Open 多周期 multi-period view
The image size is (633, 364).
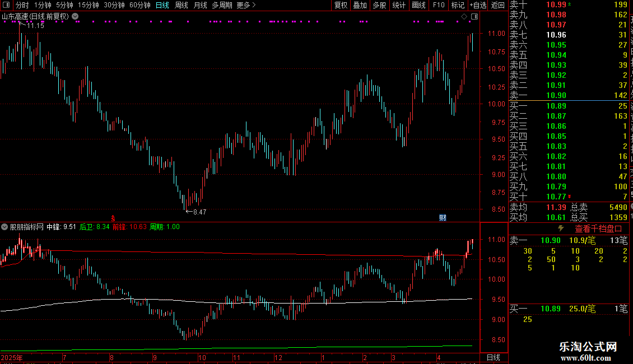click(x=222, y=5)
